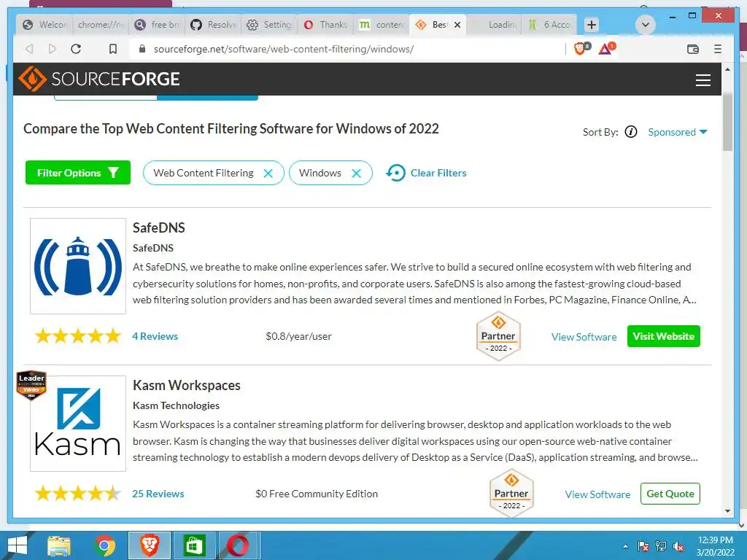747x560 pixels.
Task: Close the active Best tab
Action: point(457,25)
